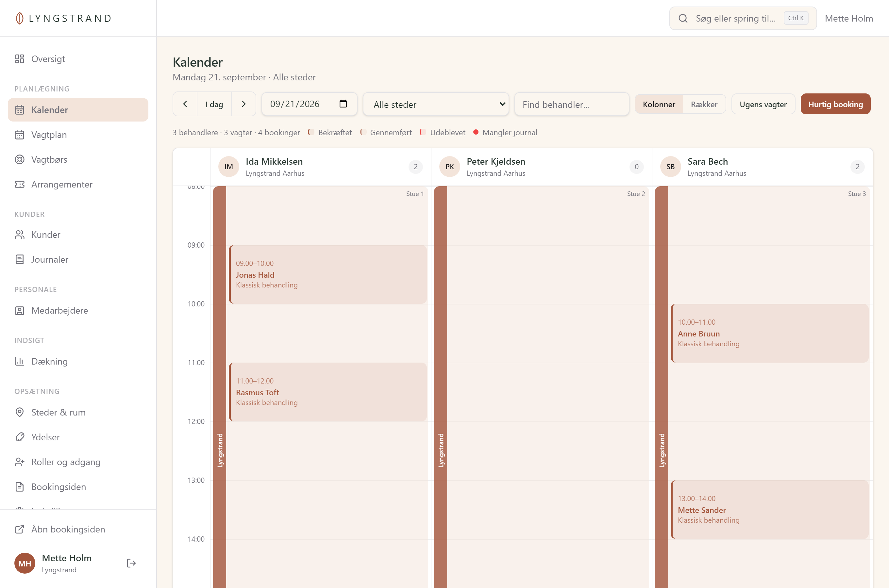Open the Alle steder location dropdown
Screen dimensions: 889x588
point(435,104)
